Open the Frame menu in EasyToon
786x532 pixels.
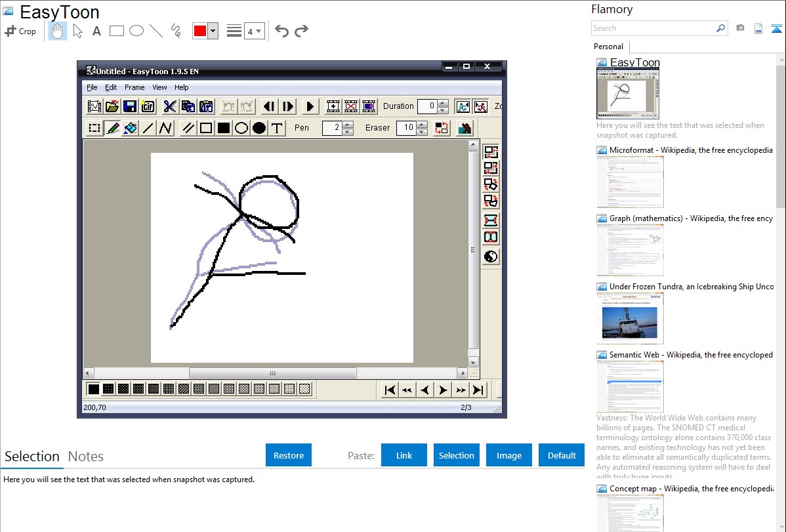coord(134,87)
